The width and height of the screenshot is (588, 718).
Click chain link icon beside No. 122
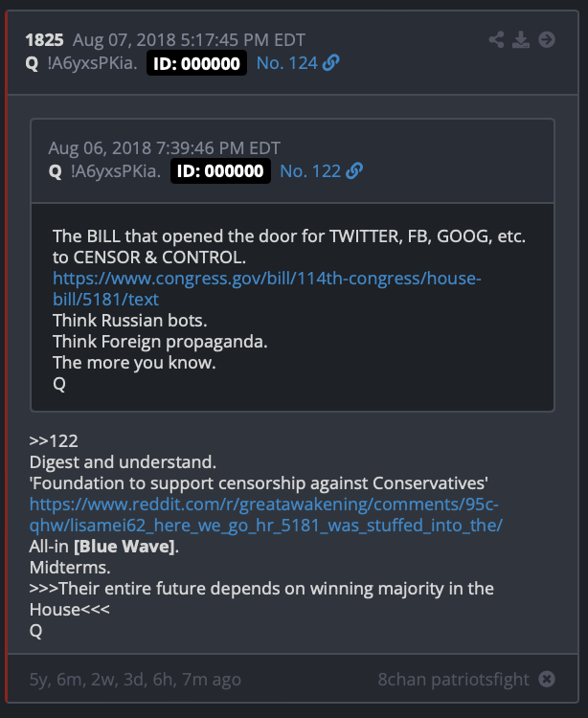tap(354, 170)
